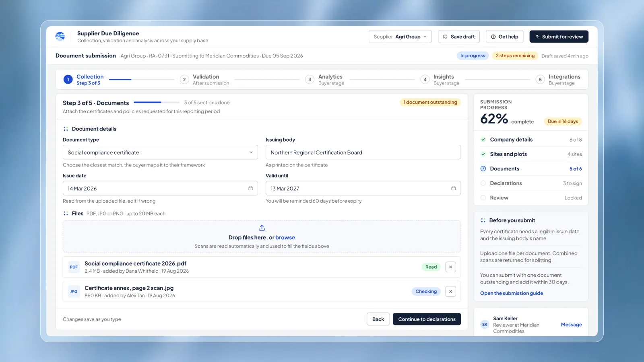This screenshot has height=362, width=644.
Task: Expand the Document type dropdown
Action: pyautogui.click(x=160, y=152)
